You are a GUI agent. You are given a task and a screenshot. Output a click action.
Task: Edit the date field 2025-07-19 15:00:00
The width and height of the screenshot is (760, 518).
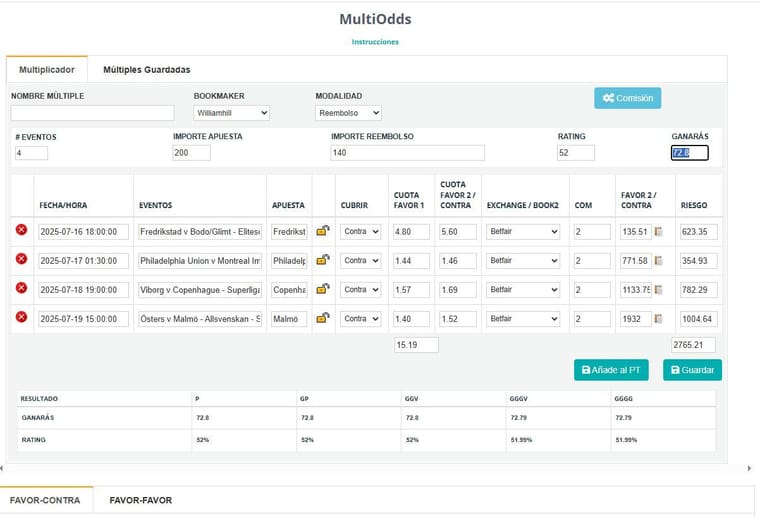tap(84, 319)
